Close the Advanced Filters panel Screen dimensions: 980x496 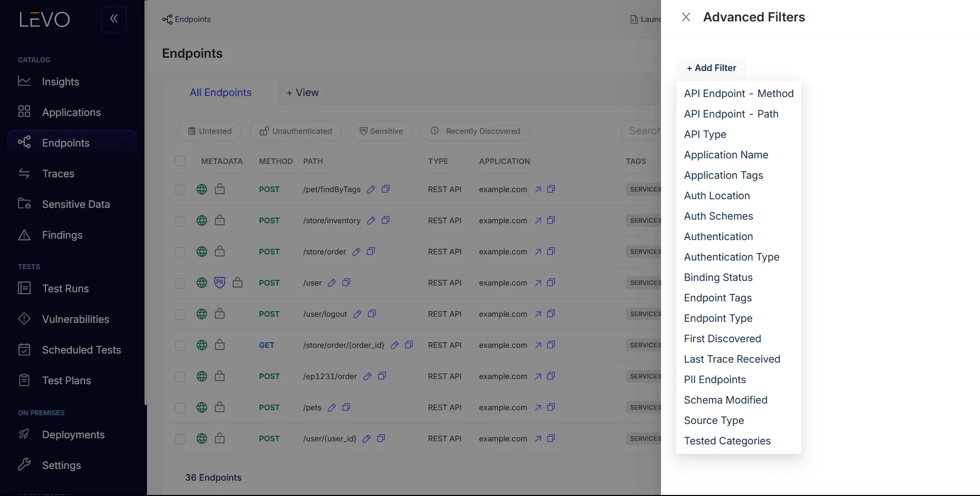[685, 17]
